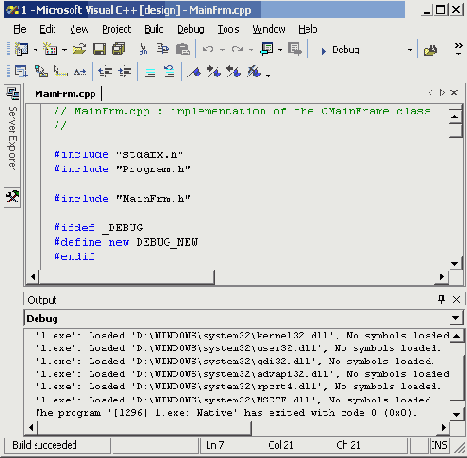The height and width of the screenshot is (458, 467).
Task: Open the Project menu
Action: (x=117, y=29)
